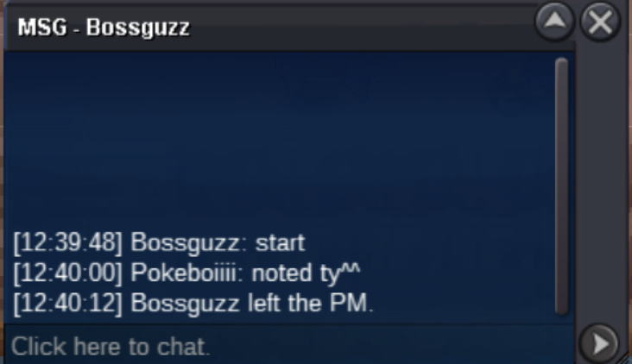Click the "start" message text

click(x=280, y=242)
